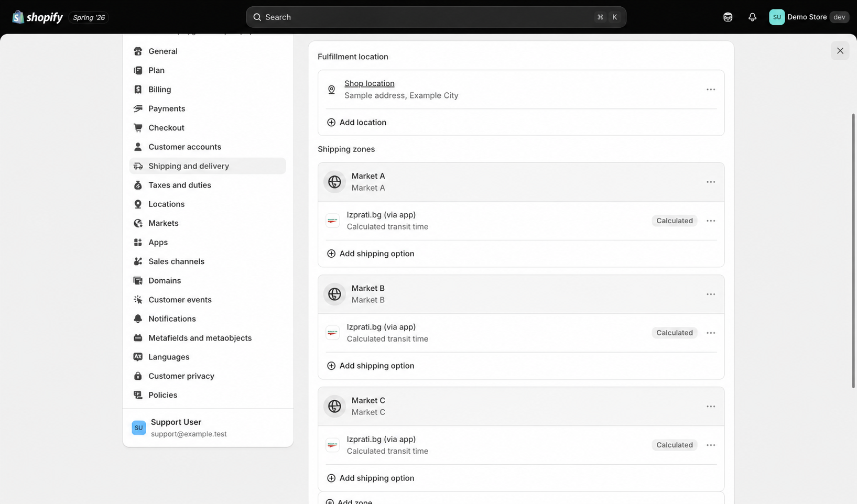
Task: Add shipping option to Market C
Action: pos(371,478)
